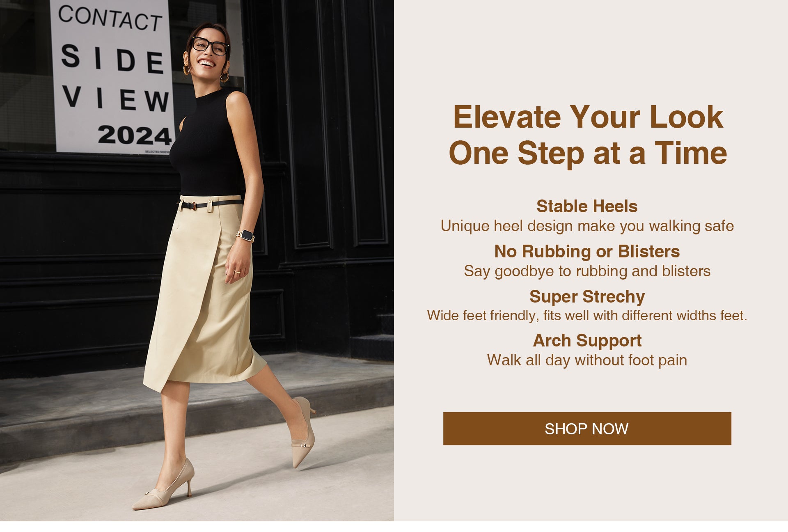Click the 'CONTACT SIDE VIEW' poster
The width and height of the screenshot is (788, 532).
[112, 77]
